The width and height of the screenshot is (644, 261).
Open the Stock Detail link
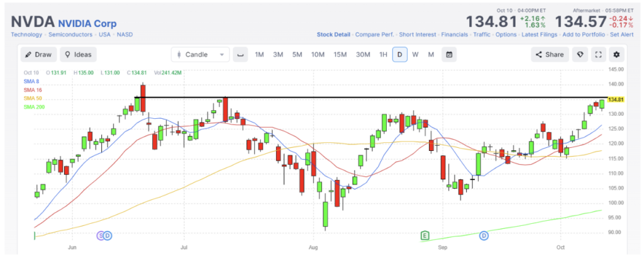(333, 35)
